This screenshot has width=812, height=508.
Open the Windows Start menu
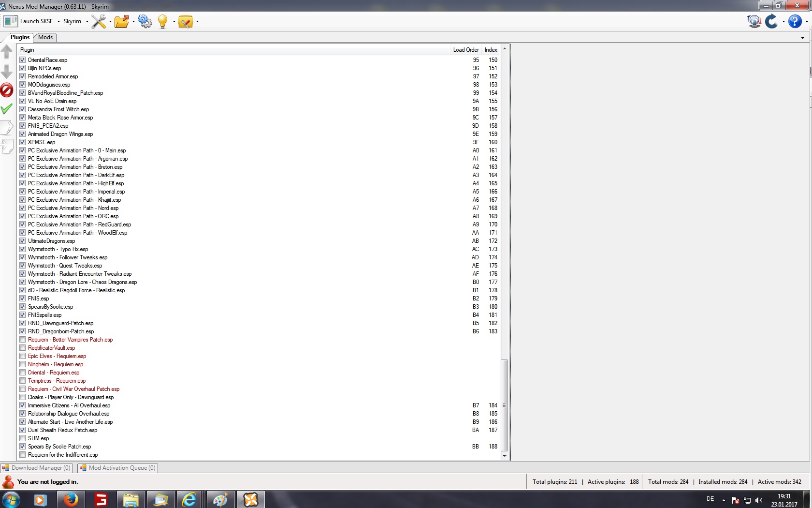[x=11, y=499]
